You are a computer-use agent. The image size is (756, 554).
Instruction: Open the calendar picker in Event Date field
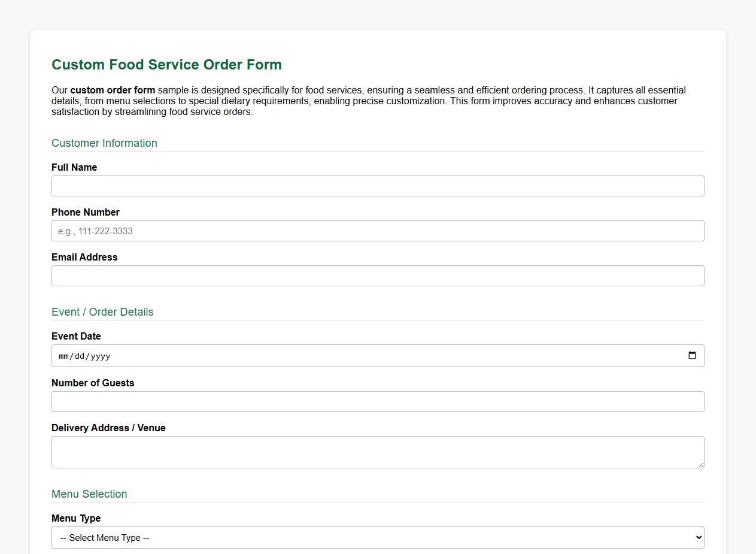tap(692, 356)
